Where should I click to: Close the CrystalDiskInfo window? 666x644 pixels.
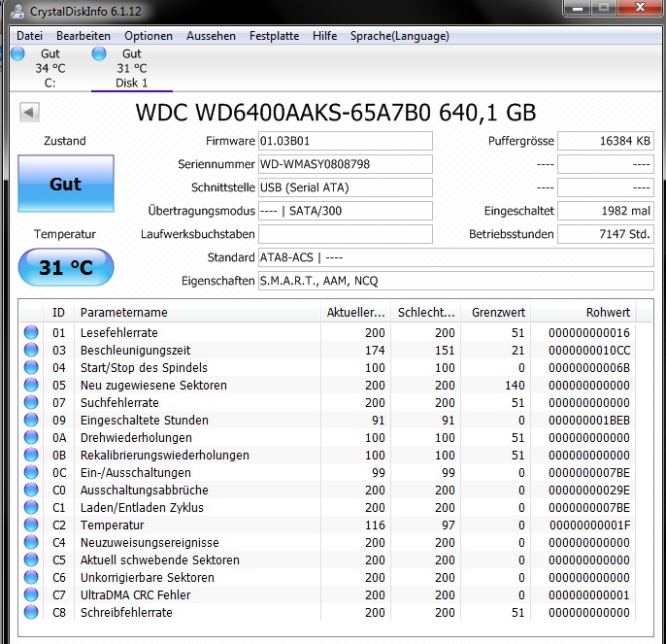click(639, 8)
